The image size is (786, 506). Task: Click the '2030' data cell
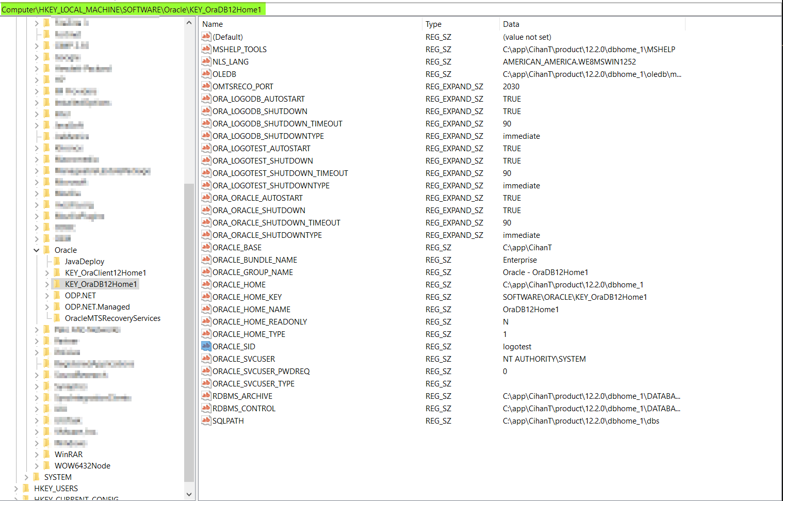pos(511,86)
